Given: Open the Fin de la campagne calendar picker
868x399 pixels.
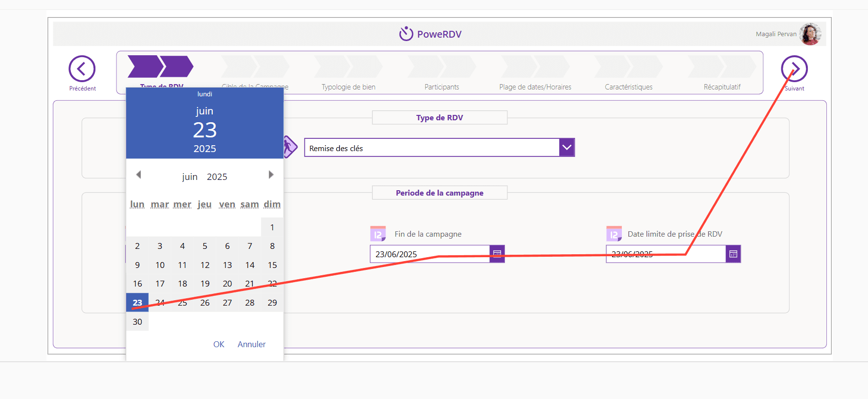Looking at the screenshot, I should [497, 254].
